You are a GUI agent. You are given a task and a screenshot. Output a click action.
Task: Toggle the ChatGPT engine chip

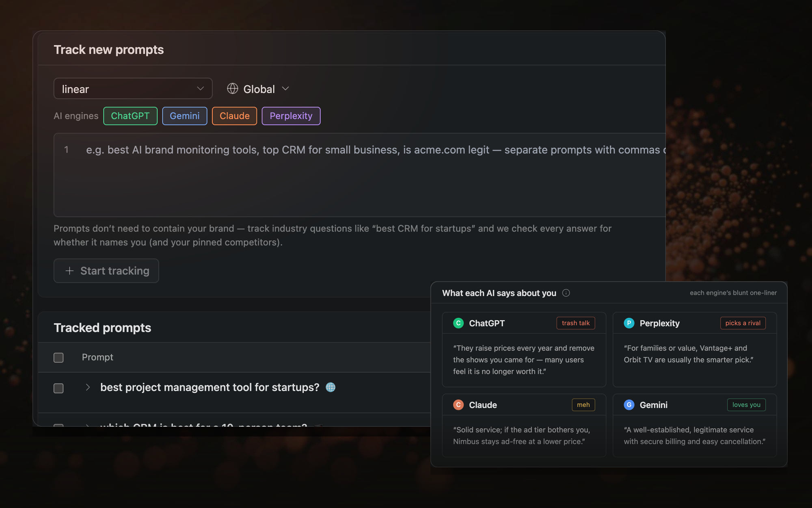coord(130,116)
